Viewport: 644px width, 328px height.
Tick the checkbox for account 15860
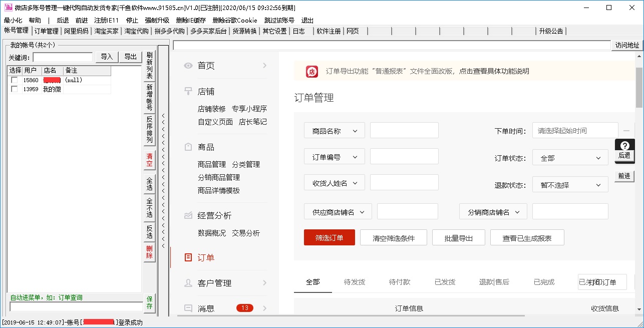tap(15, 80)
